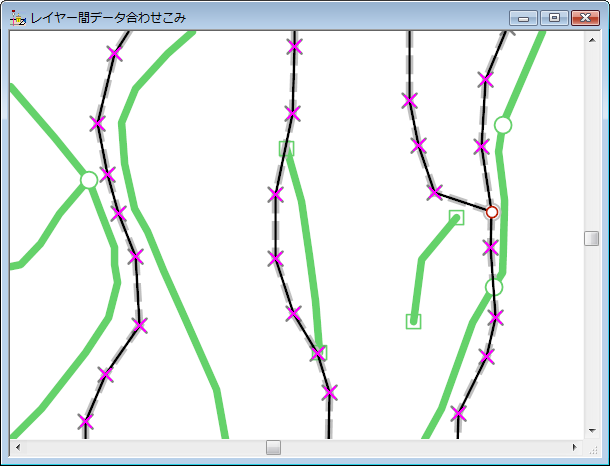Close the レイヤー間データ合わせこみ window
The image size is (610, 466).
click(x=585, y=18)
